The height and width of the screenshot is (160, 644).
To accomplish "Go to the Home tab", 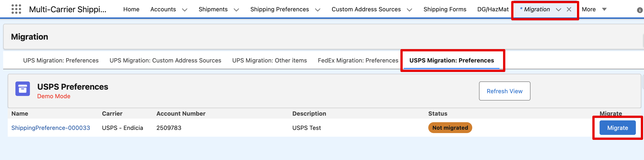I will click(131, 10).
